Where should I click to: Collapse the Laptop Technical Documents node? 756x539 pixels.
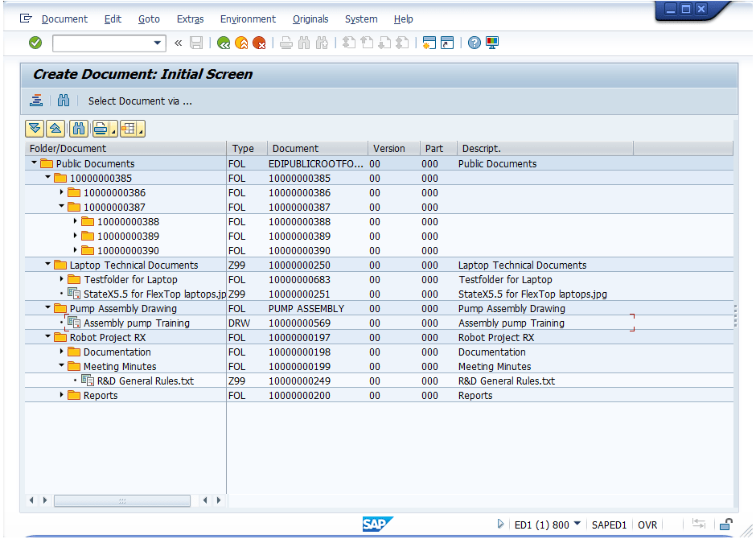tap(47, 264)
